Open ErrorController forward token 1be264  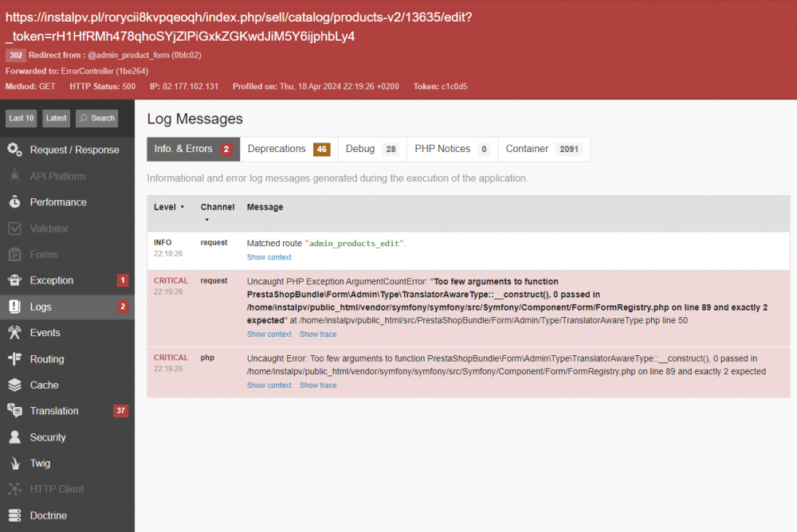[x=132, y=71]
